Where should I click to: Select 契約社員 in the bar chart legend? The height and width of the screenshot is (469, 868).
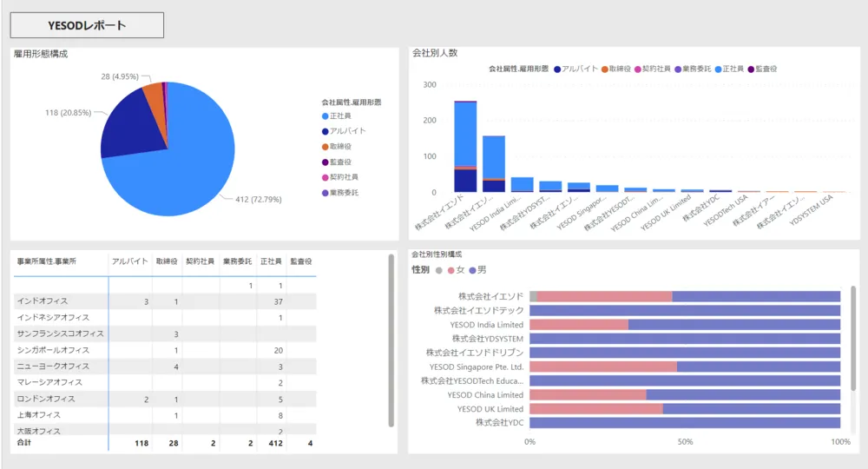(653, 69)
